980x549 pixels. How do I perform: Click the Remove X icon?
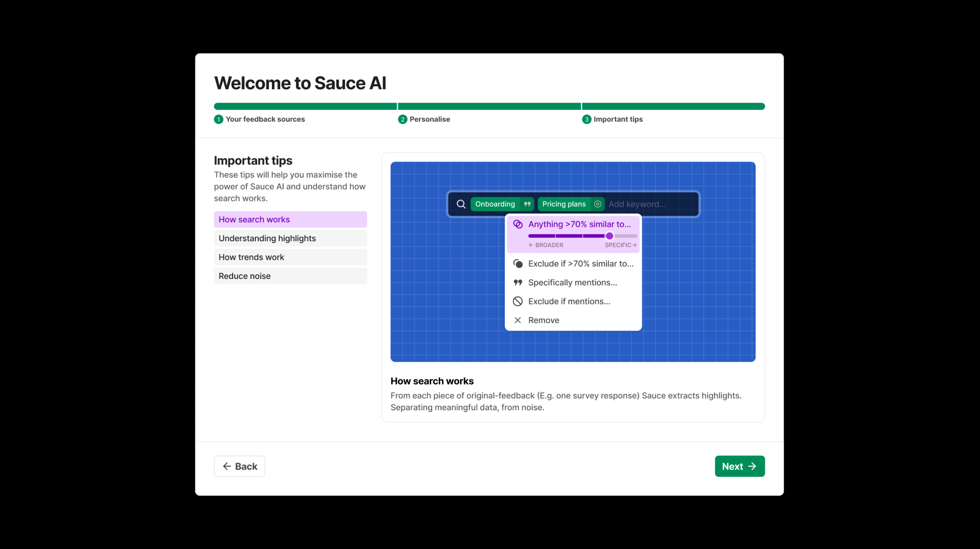[x=517, y=320]
